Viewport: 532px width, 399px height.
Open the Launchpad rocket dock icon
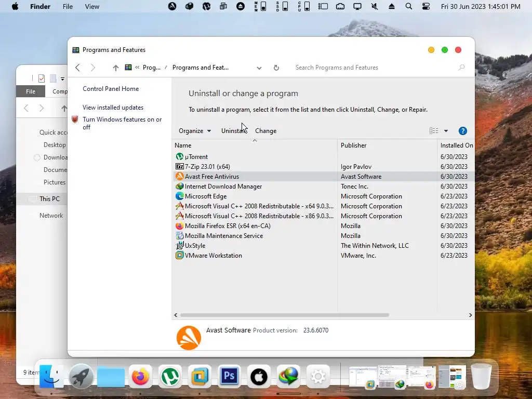(81, 376)
